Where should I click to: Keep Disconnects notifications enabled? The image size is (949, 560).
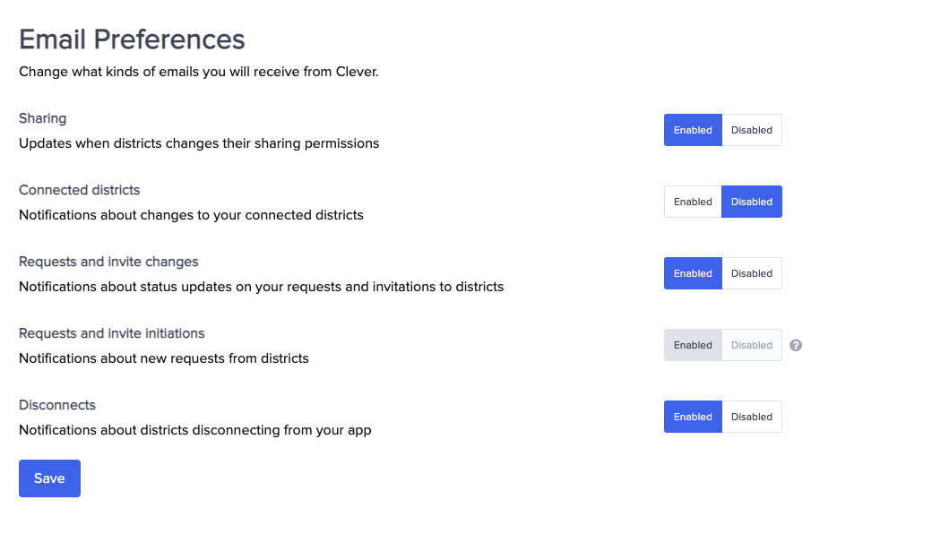tap(692, 417)
